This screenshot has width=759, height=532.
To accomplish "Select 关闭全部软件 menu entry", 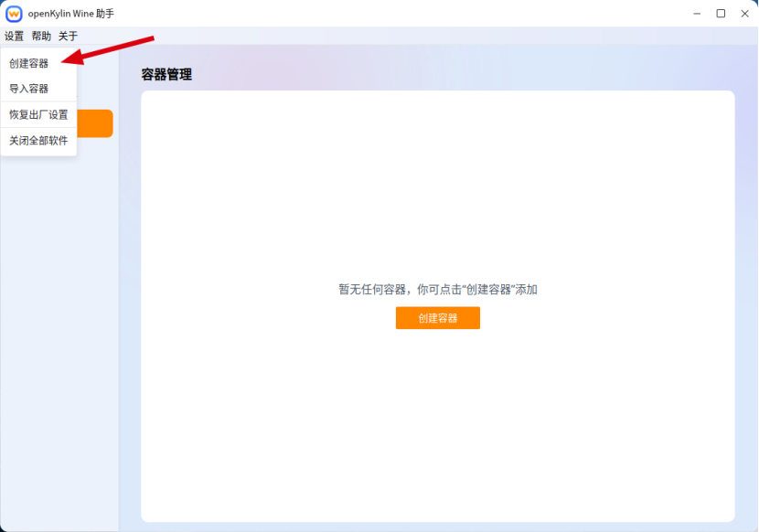I will 38,141.
